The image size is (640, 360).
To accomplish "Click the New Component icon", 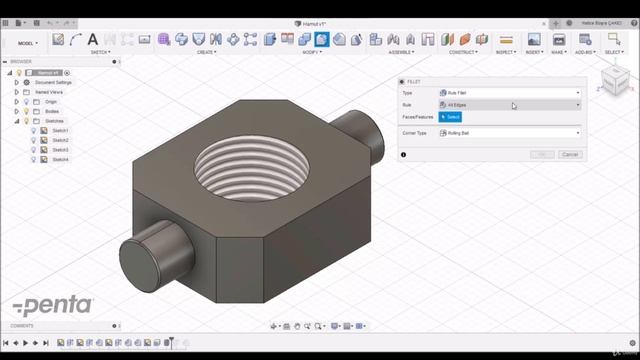I will [x=376, y=39].
